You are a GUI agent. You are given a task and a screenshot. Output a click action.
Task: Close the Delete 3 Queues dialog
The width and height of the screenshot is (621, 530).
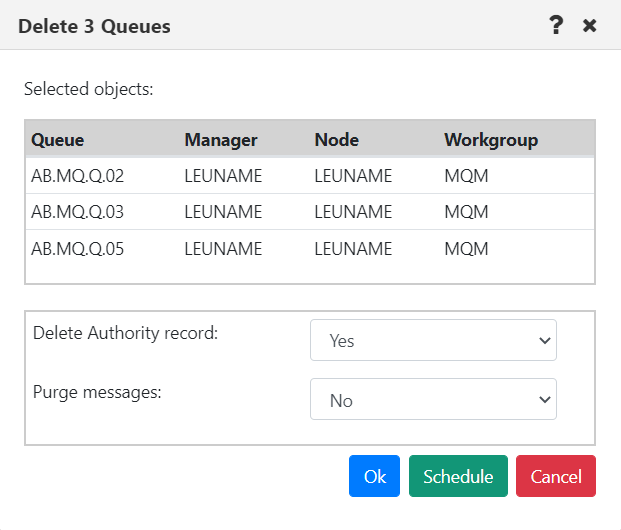[x=589, y=26]
